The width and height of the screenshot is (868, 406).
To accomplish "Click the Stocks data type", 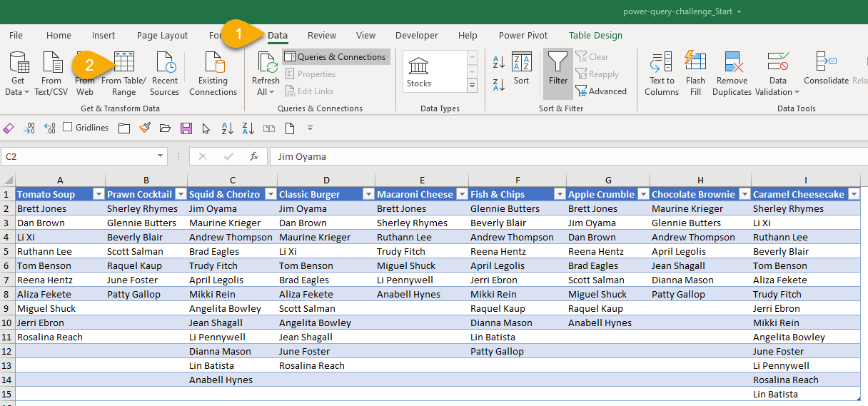I will [419, 71].
